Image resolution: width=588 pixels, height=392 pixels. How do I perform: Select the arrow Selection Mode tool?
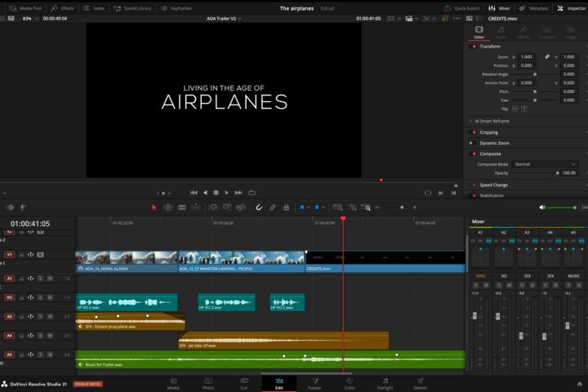pyautogui.click(x=154, y=207)
